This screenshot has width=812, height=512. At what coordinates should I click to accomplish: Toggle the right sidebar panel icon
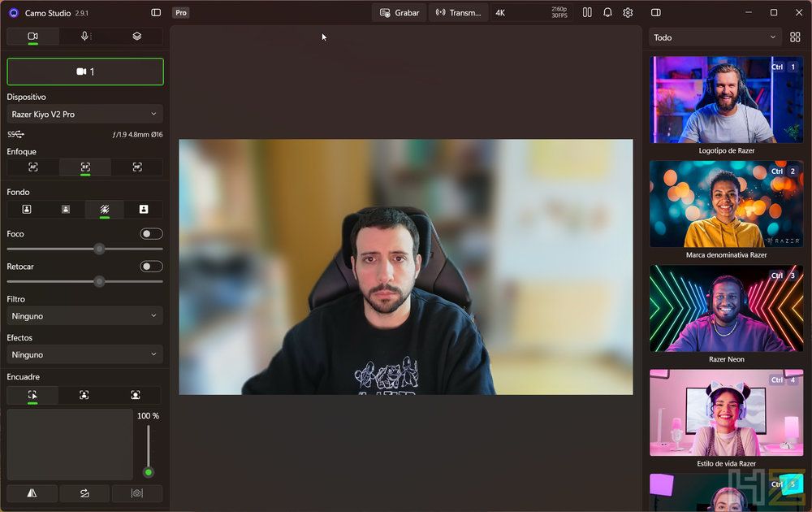click(655, 12)
